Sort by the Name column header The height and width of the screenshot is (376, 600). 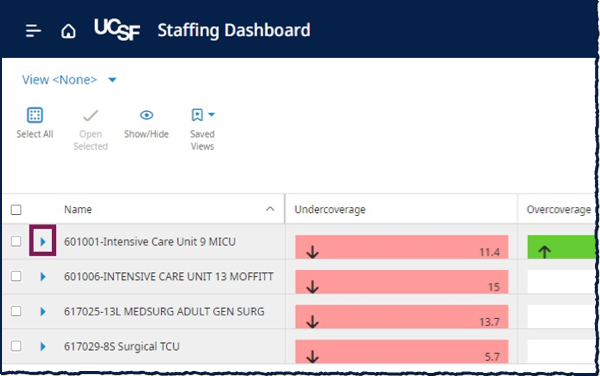coord(78,209)
